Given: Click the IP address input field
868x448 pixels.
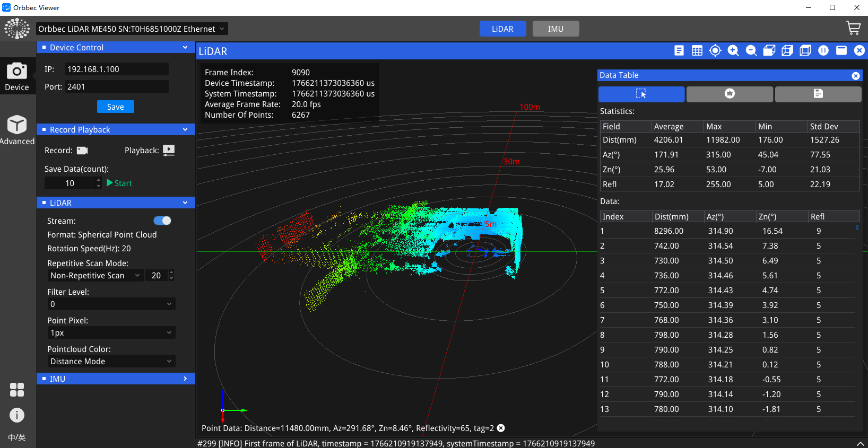Looking at the screenshot, I should (117, 69).
